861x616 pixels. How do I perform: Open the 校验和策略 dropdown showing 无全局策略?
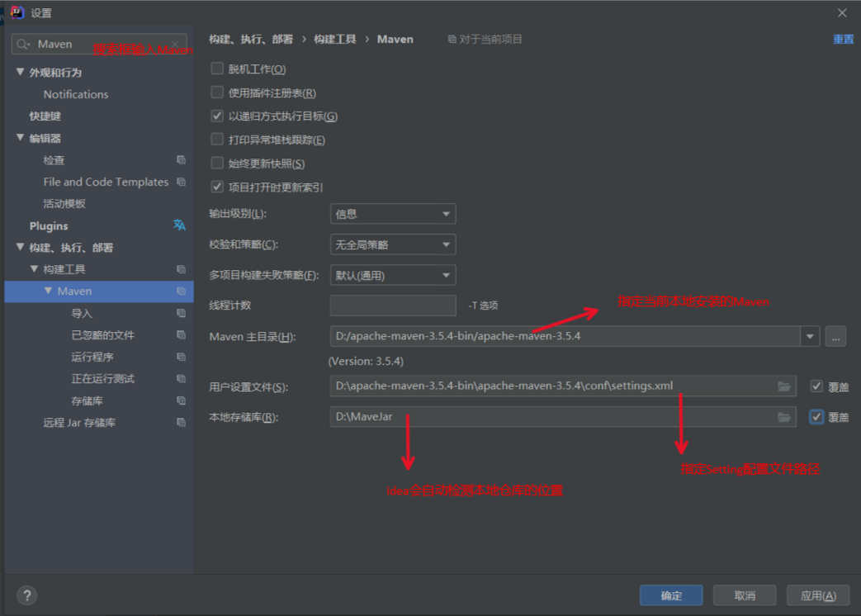pyautogui.click(x=393, y=244)
